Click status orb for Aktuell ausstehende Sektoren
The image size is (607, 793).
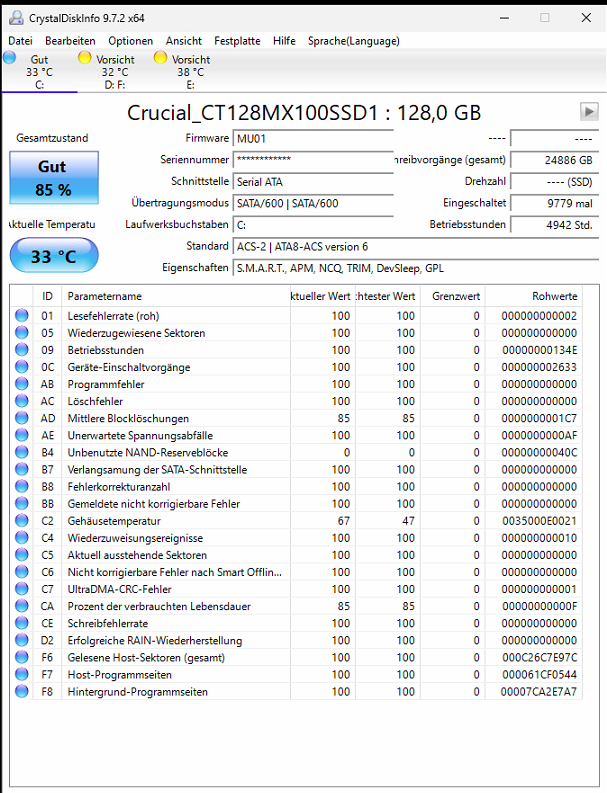pyautogui.click(x=22, y=555)
